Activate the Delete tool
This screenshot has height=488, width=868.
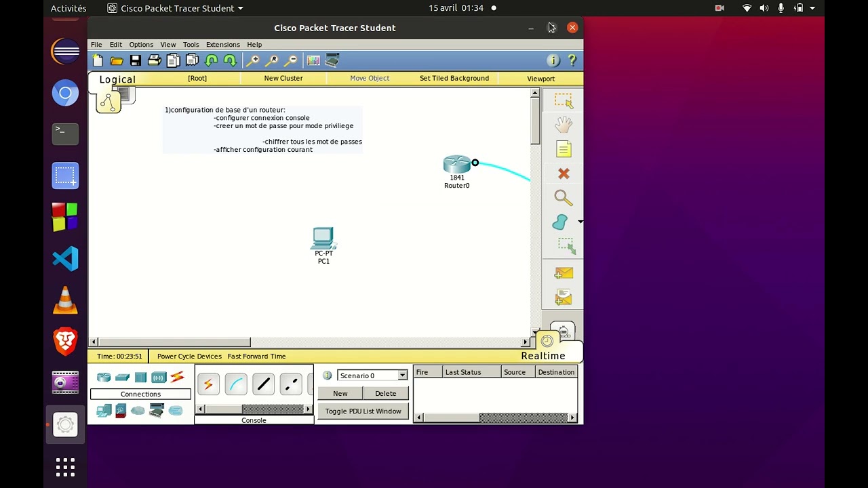click(564, 174)
